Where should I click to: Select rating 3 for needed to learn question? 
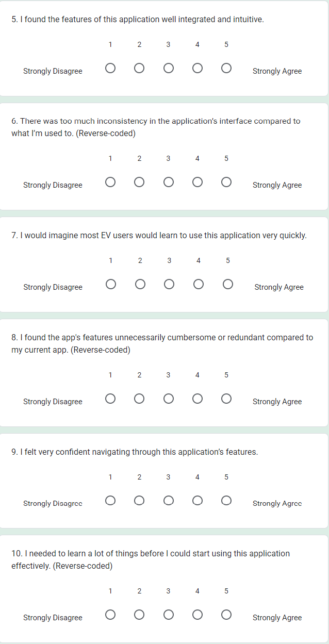tap(168, 615)
